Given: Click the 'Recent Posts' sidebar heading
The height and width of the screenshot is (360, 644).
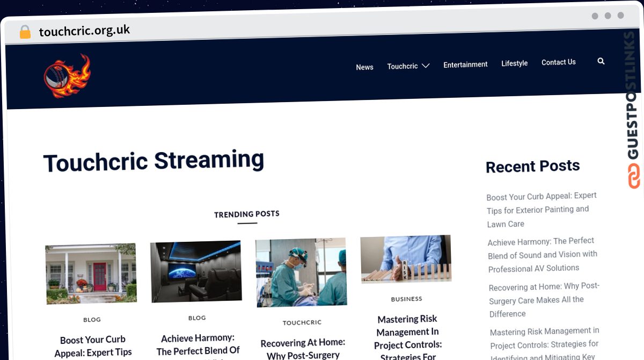Looking at the screenshot, I should tap(533, 166).
